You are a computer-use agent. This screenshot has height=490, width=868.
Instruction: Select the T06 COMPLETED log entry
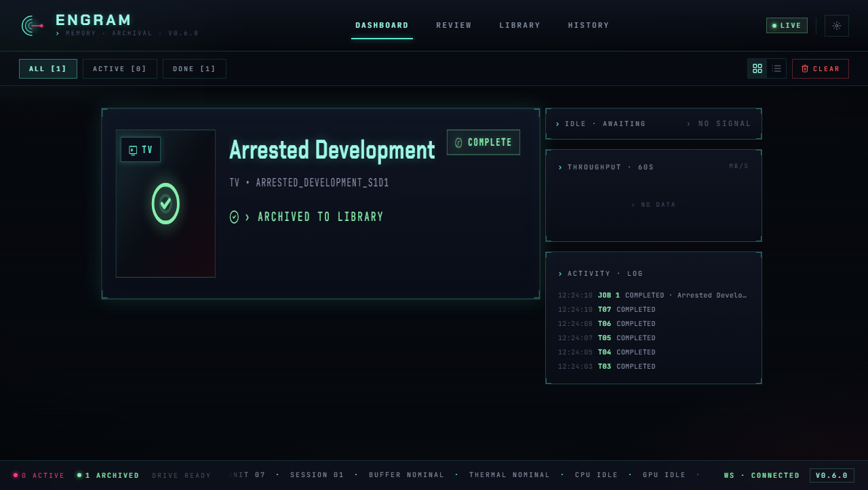653,324
